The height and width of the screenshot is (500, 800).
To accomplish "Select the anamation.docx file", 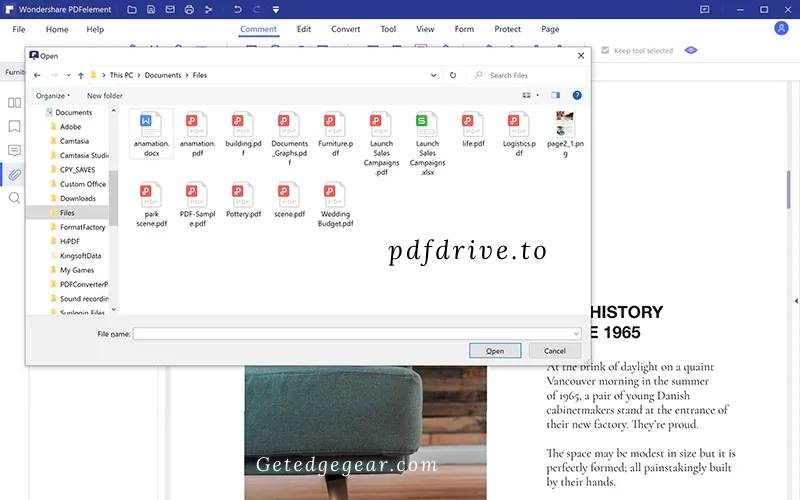I will (x=151, y=134).
